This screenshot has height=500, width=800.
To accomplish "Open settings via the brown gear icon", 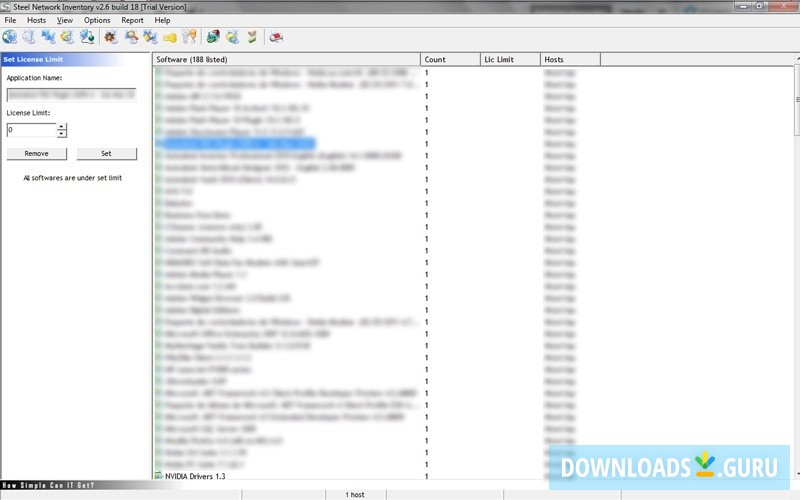I will 111,37.
